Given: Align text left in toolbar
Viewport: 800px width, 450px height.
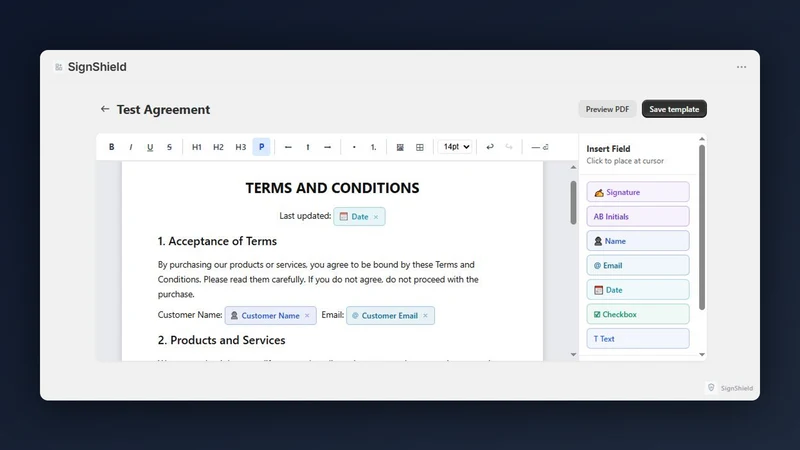Looking at the screenshot, I should tap(288, 147).
